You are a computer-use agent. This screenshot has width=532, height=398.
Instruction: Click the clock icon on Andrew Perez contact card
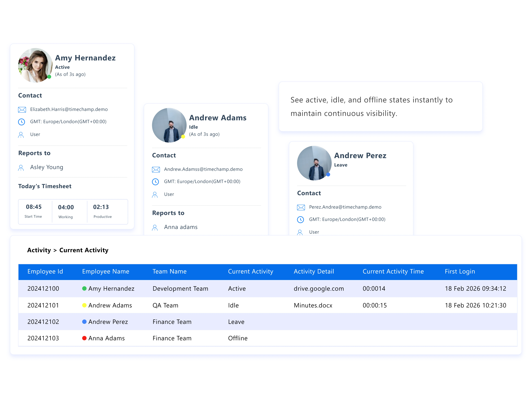click(x=301, y=219)
